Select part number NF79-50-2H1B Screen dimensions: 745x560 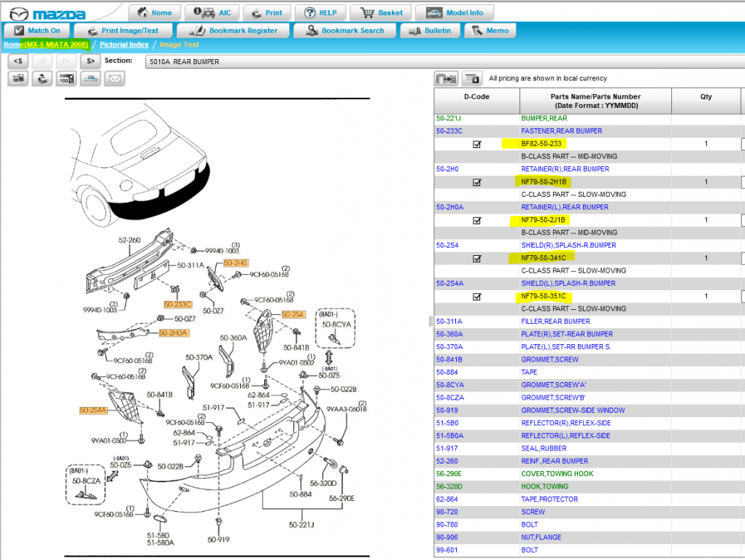[544, 182]
